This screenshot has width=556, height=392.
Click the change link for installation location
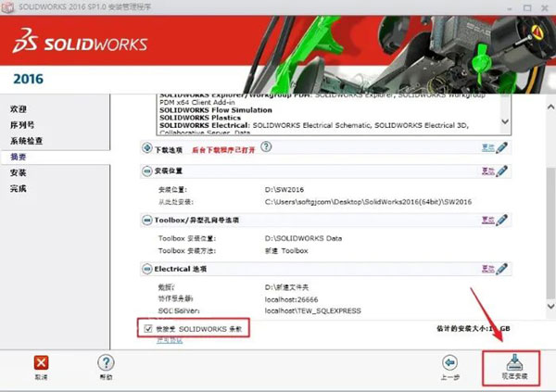point(488,171)
